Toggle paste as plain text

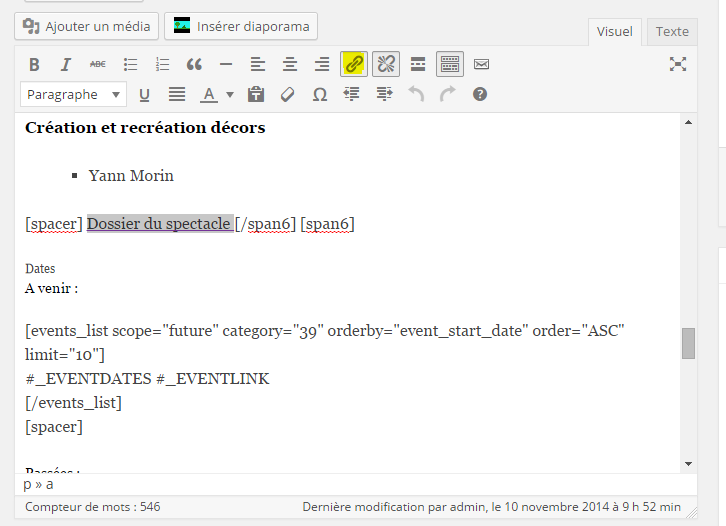[x=256, y=94]
